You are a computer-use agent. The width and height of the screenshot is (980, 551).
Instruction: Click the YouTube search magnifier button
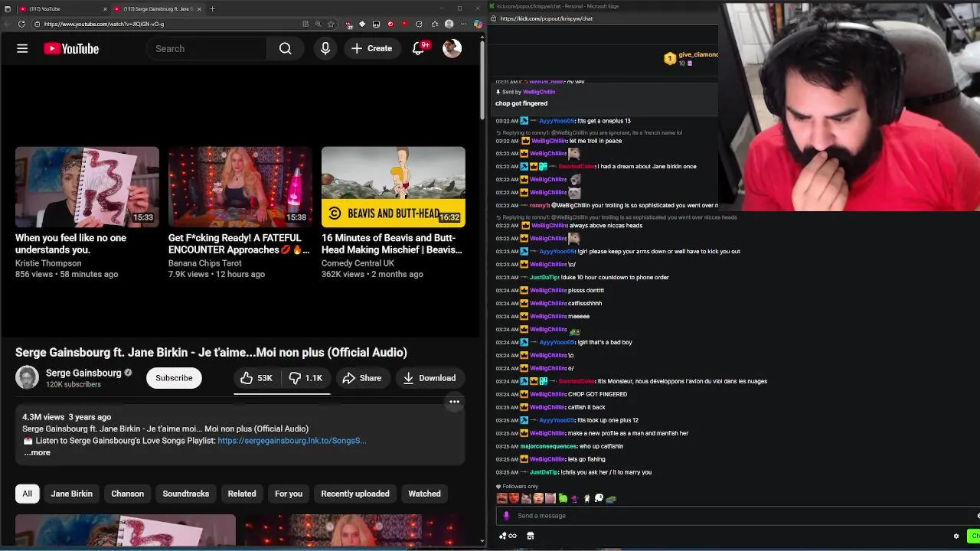[285, 48]
